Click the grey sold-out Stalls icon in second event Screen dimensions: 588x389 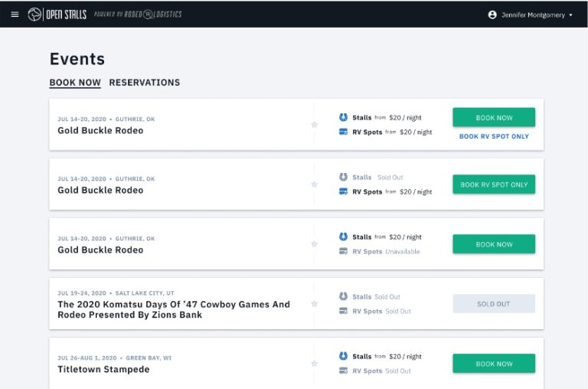tap(344, 178)
